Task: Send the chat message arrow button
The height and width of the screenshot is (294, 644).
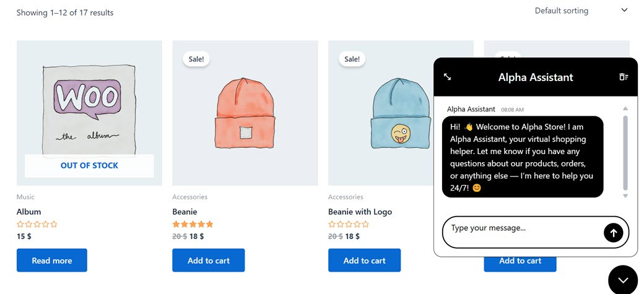Action: tap(613, 233)
